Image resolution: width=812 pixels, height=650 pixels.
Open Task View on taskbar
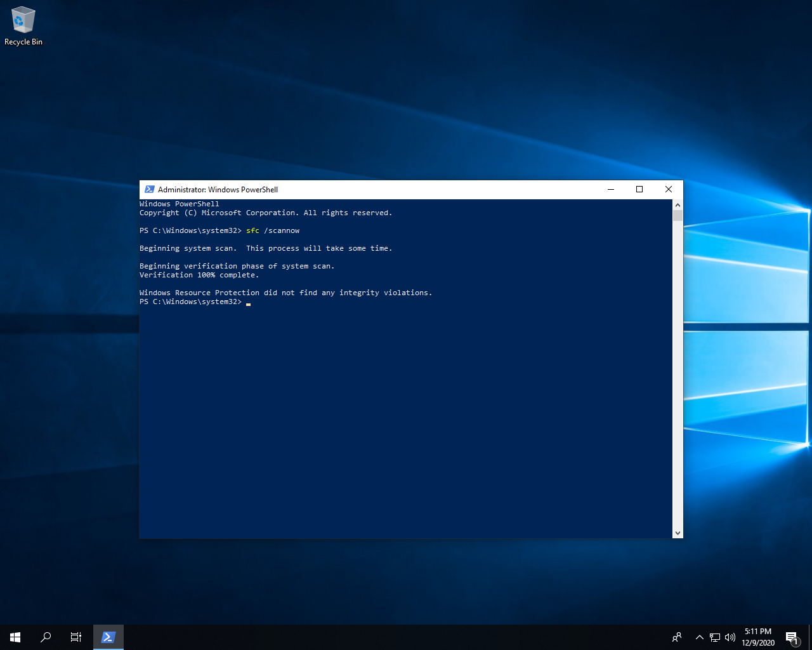(x=76, y=637)
